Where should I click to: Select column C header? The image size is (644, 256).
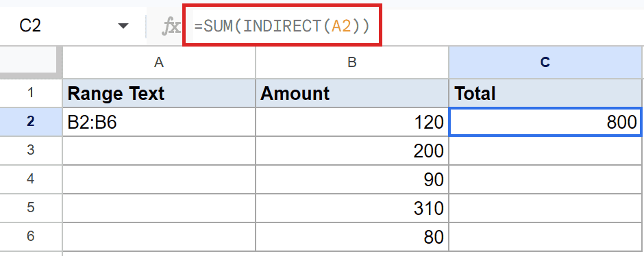pos(545,62)
